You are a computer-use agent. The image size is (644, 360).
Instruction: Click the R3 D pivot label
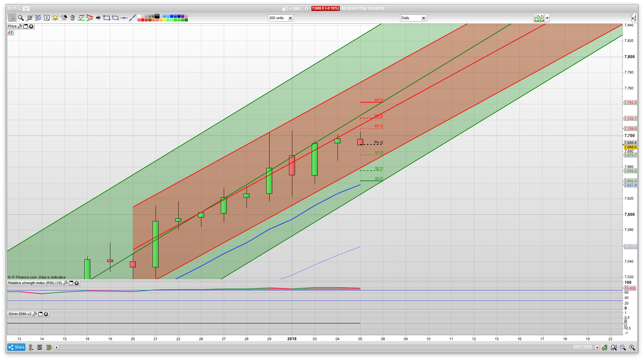[379, 100]
